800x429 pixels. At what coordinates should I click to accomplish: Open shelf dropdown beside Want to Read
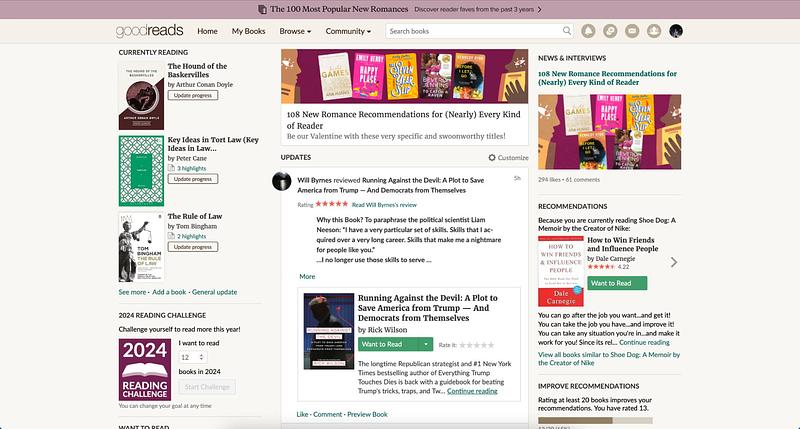(x=426, y=344)
